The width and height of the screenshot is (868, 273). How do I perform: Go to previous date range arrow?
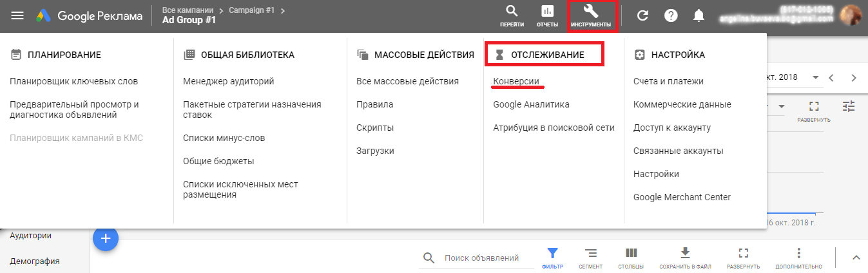[832, 77]
